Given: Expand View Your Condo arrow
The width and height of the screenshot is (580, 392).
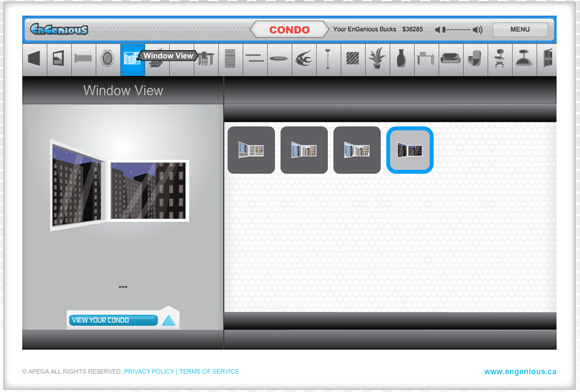Looking at the screenshot, I should 169,320.
